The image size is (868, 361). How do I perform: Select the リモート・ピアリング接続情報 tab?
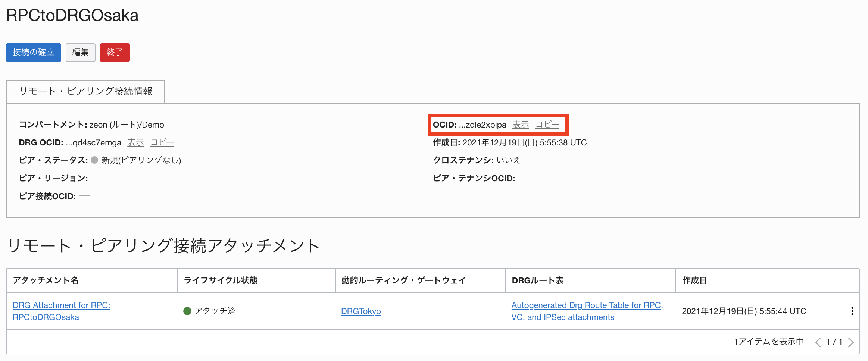(85, 91)
